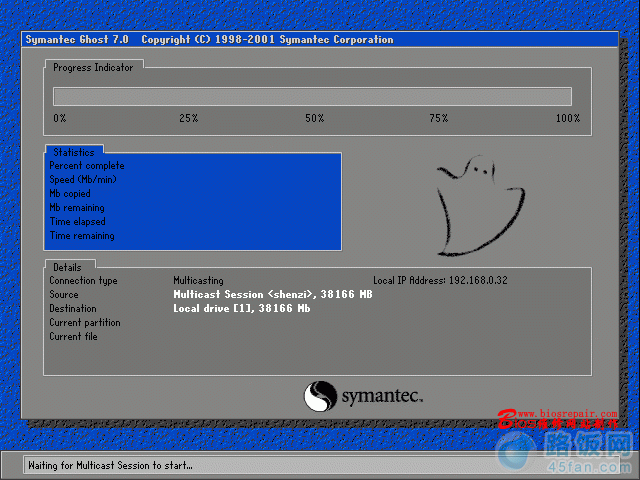Click the Local drive [1] destination value

[x=242, y=309]
